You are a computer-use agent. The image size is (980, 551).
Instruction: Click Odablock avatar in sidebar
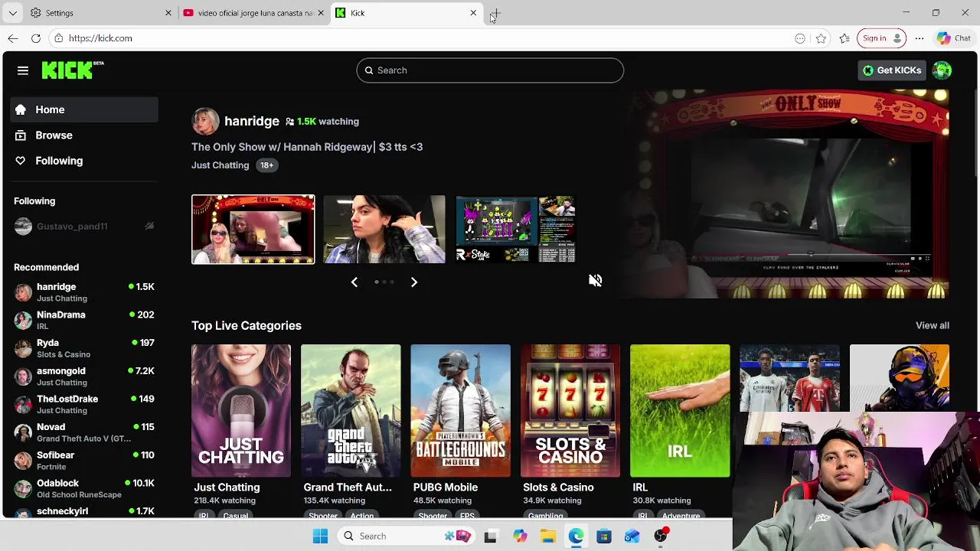[23, 488]
